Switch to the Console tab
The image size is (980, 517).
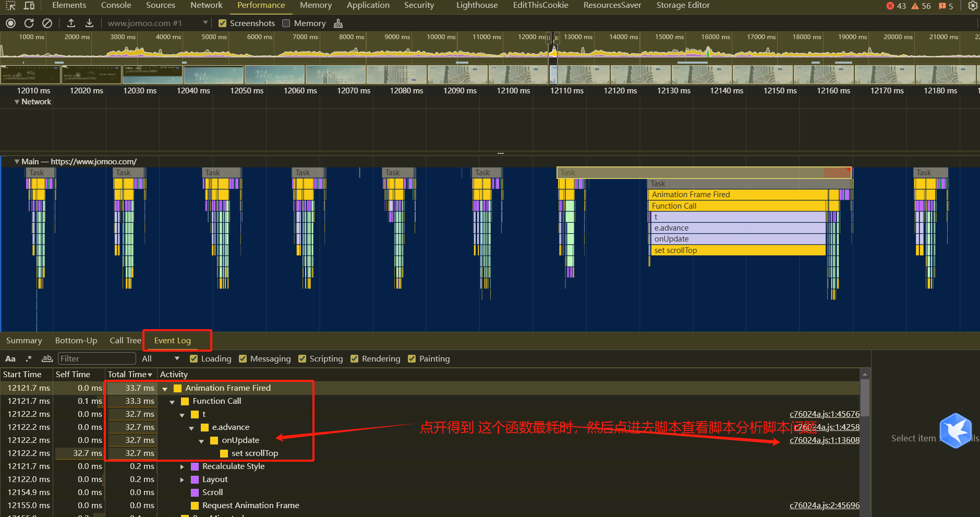pyautogui.click(x=116, y=5)
